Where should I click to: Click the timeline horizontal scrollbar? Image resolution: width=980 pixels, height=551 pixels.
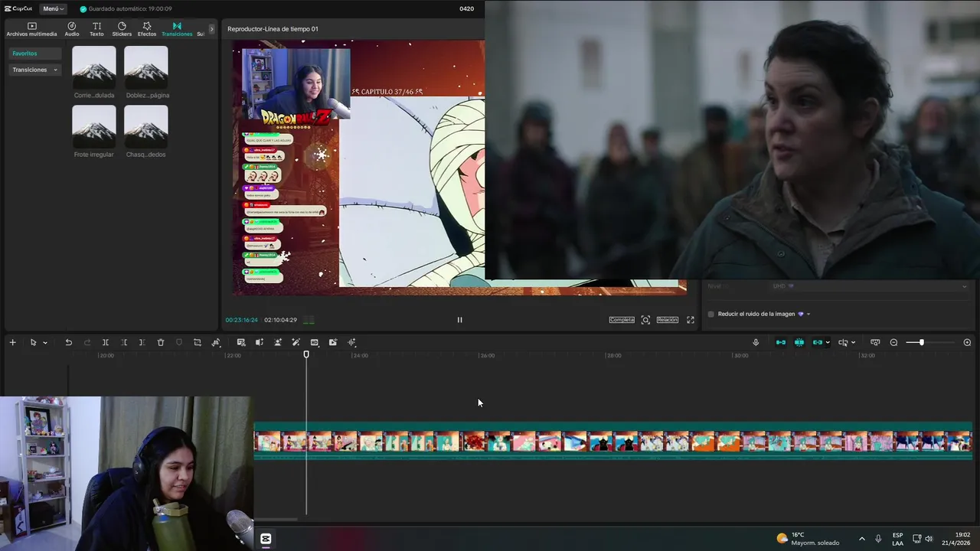[x=276, y=519]
